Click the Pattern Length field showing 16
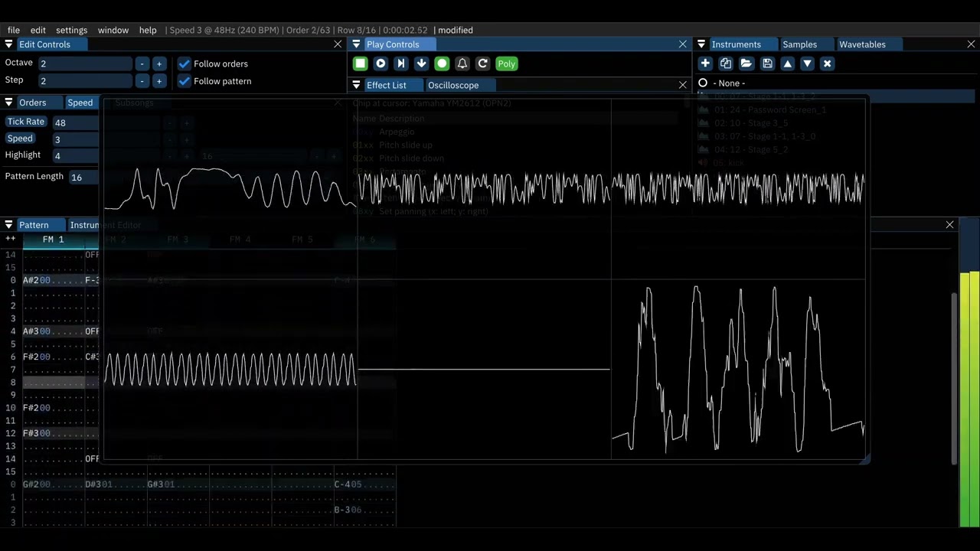 84,177
